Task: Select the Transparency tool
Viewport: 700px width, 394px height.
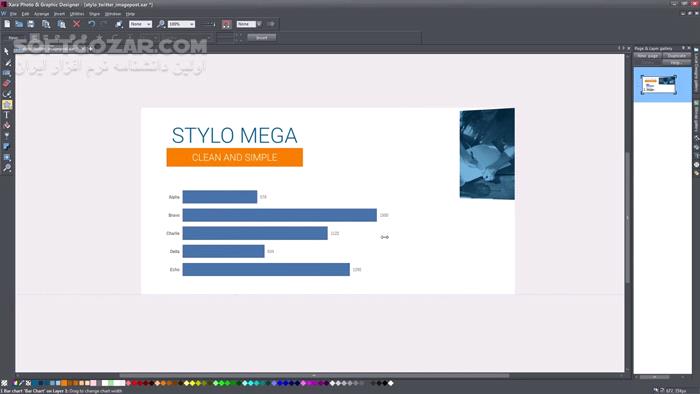Action: click(7, 136)
